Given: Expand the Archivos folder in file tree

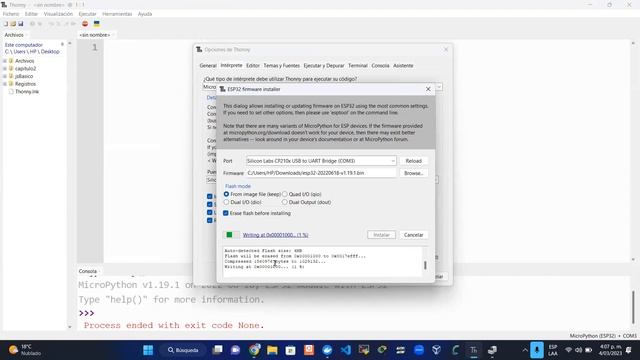Looking at the screenshot, I should click(5, 61).
